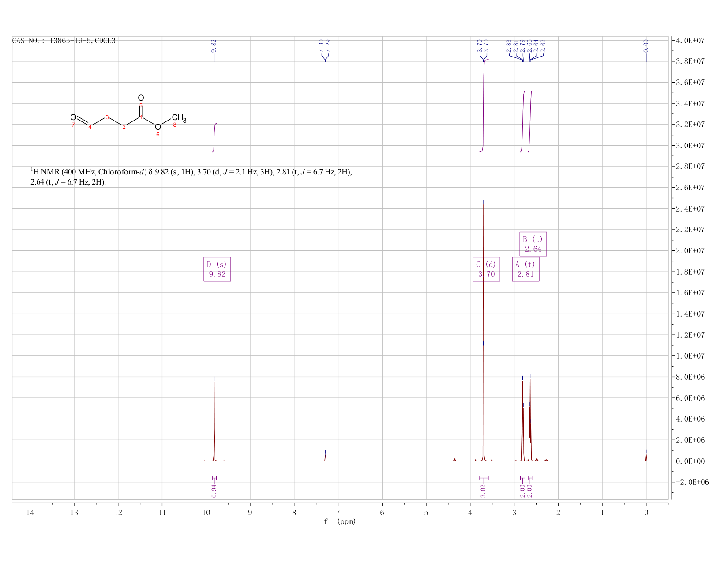Image resolution: width=728 pixels, height=563 pixels.
Task: Click the 9.82 peak label at top
Action: click(214, 45)
